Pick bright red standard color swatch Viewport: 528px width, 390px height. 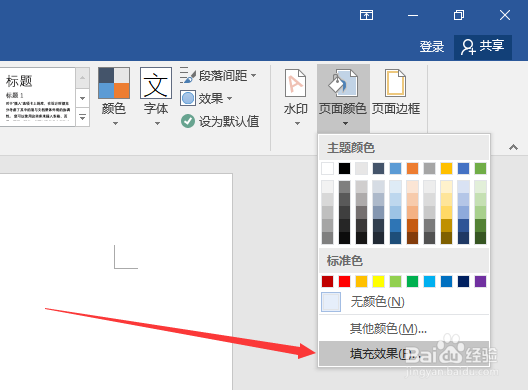click(x=344, y=281)
